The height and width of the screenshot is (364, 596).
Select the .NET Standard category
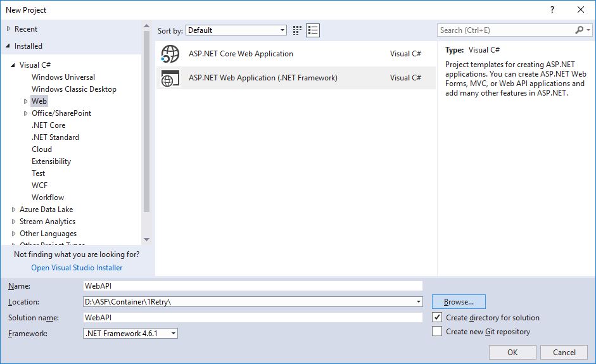point(55,137)
